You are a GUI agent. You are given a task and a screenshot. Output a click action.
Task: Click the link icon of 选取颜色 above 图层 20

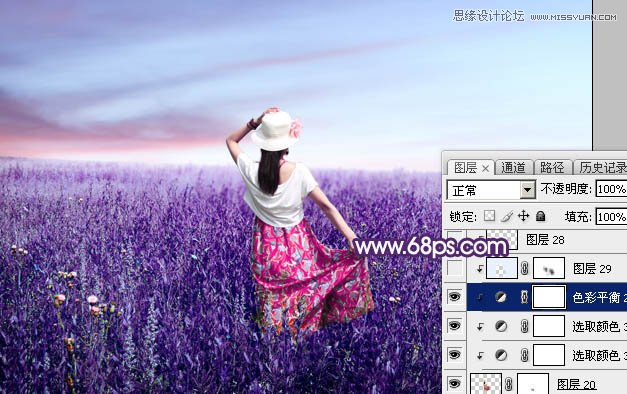[x=525, y=355]
